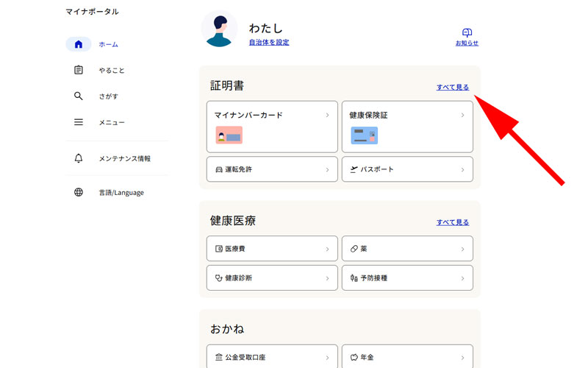Click 健康医療 section heading

pos(233,220)
